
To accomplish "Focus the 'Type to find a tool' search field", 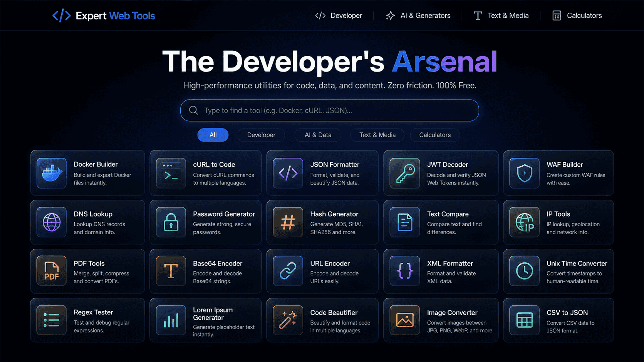I will click(x=330, y=110).
